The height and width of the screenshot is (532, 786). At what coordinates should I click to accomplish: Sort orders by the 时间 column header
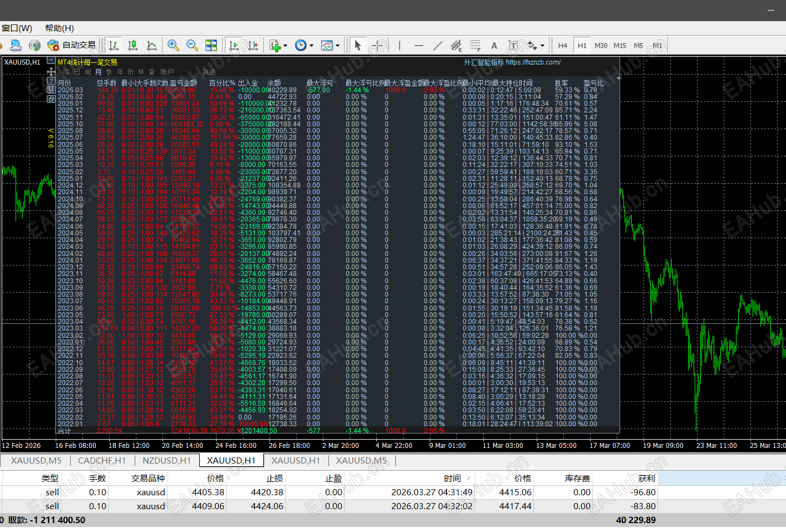click(x=452, y=479)
